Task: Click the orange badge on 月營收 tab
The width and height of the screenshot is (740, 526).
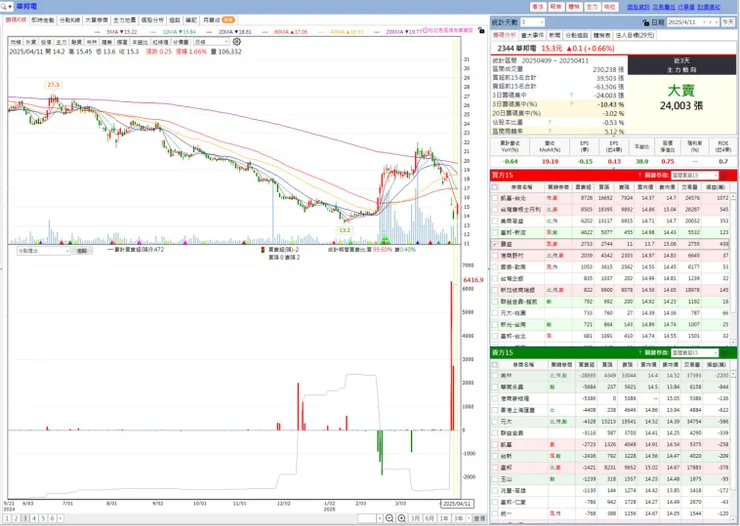Action: (x=228, y=20)
